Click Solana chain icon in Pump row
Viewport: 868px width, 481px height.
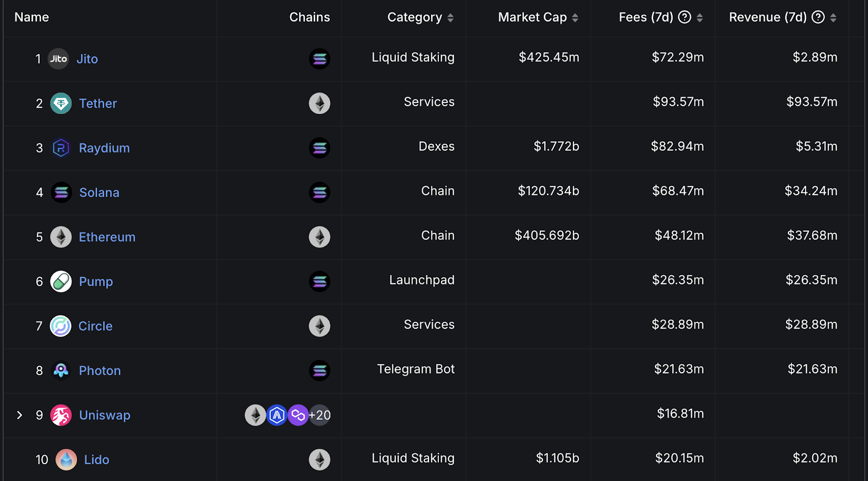tap(320, 281)
